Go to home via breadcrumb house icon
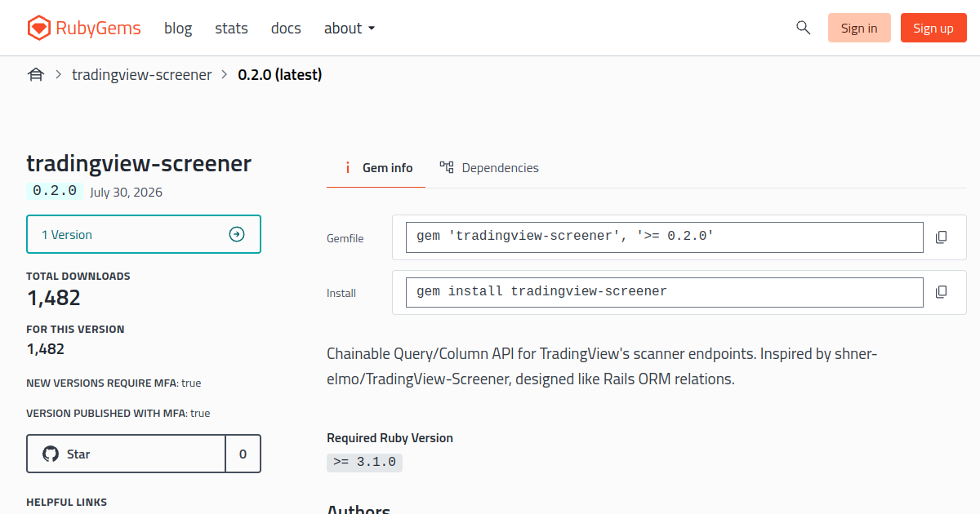 [35, 75]
